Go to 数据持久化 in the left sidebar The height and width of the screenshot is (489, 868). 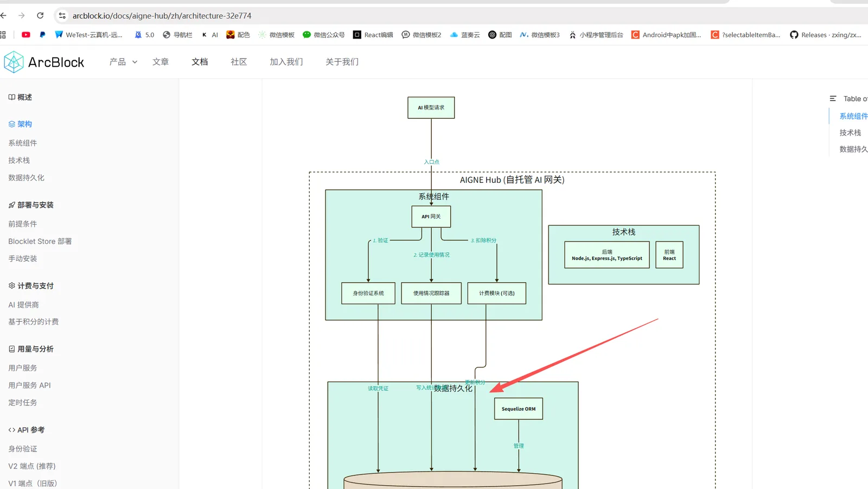click(27, 177)
